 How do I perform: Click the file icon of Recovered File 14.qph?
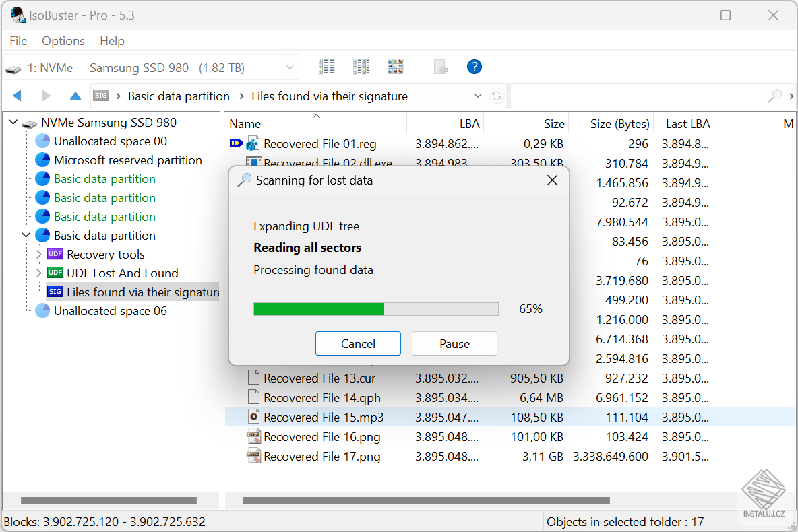pos(253,397)
